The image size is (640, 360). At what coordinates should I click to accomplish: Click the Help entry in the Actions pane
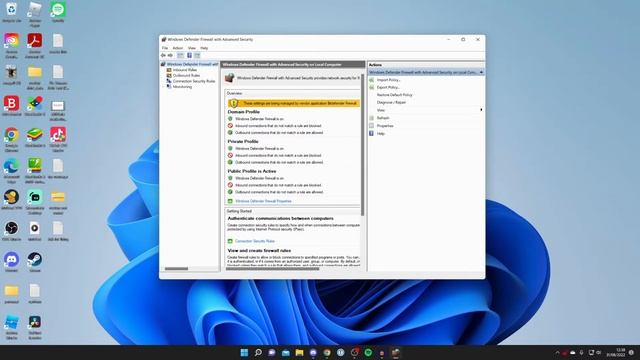click(x=380, y=133)
